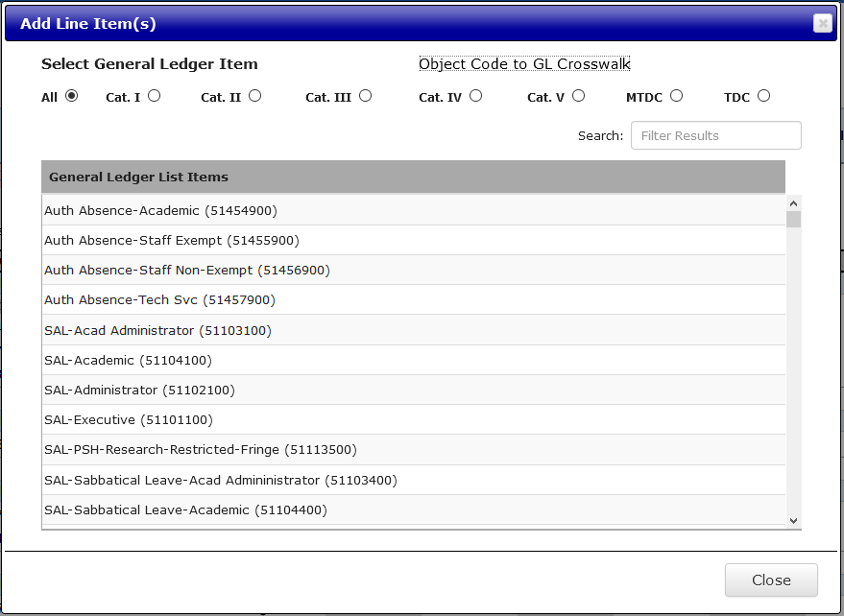Screen dimensions: 844x616
Task: Choose the Cat. I category filter
Action: tap(154, 96)
